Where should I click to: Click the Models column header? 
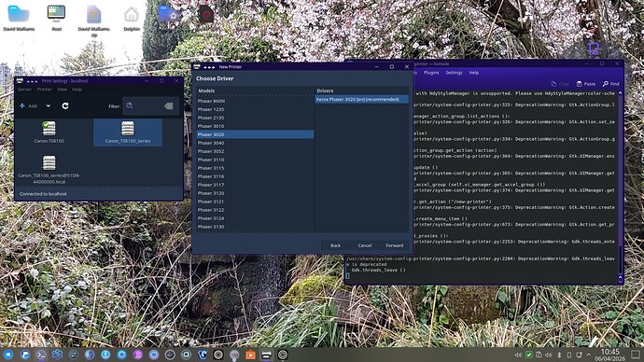tap(255, 90)
